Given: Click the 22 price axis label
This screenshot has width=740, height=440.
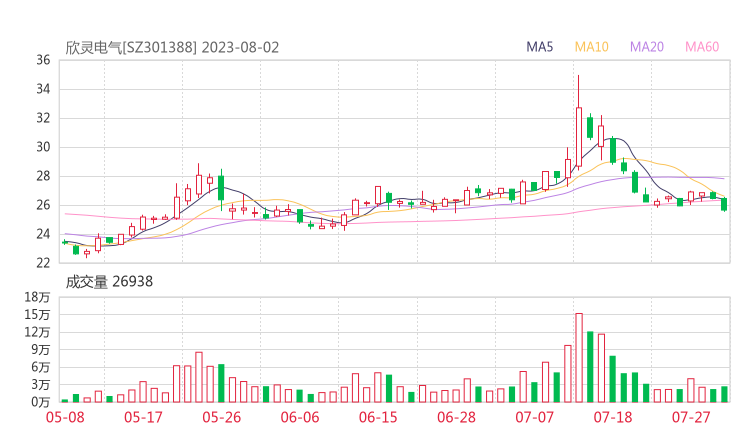Looking at the screenshot, I should coord(43,262).
